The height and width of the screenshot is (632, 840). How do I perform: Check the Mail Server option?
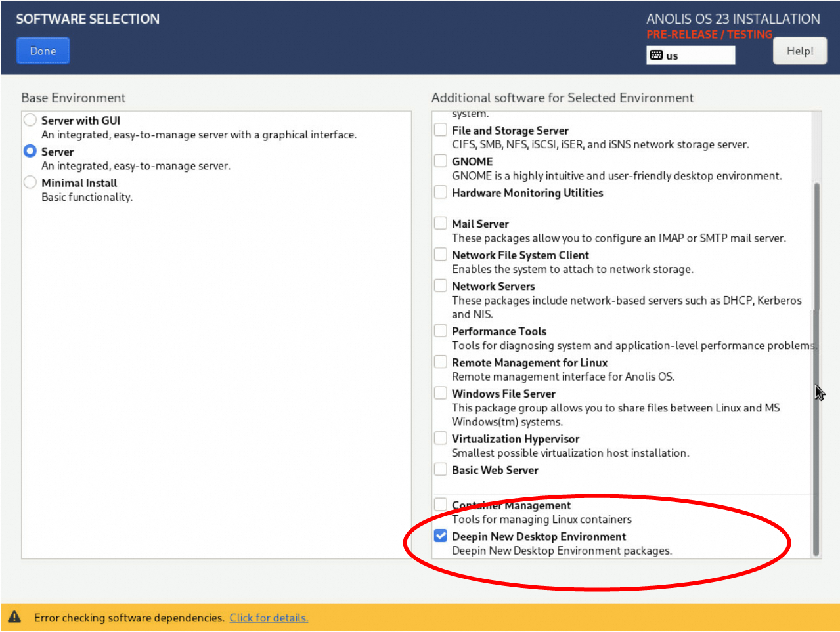click(x=441, y=224)
